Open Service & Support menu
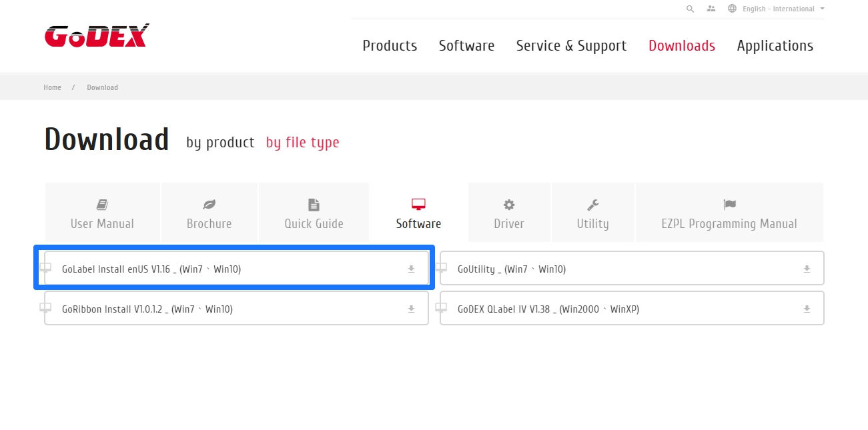This screenshot has height=430, width=868. [x=571, y=46]
